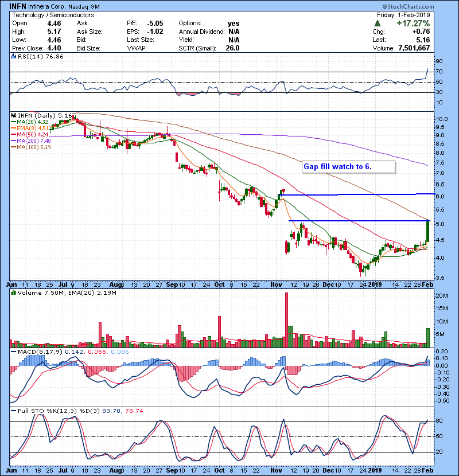Click the INFN ticker symbol heading
Image resolution: width=459 pixels, height=476 pixels.
tap(18, 6)
